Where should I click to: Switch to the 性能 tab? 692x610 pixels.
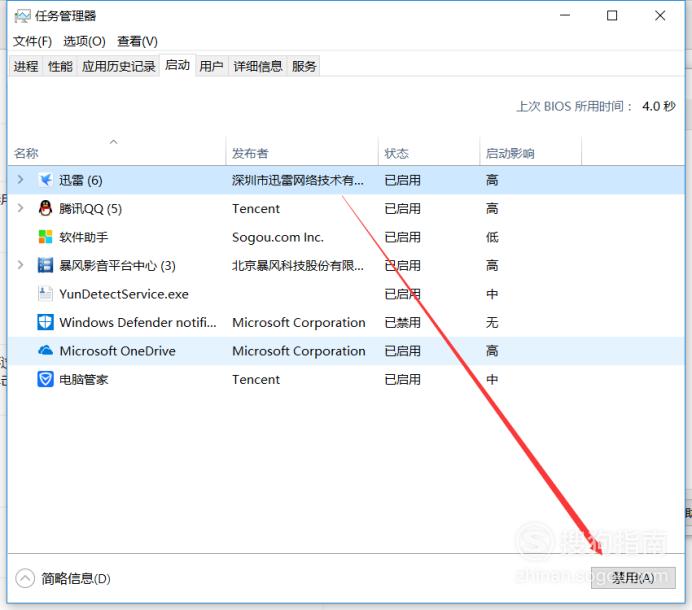point(60,66)
